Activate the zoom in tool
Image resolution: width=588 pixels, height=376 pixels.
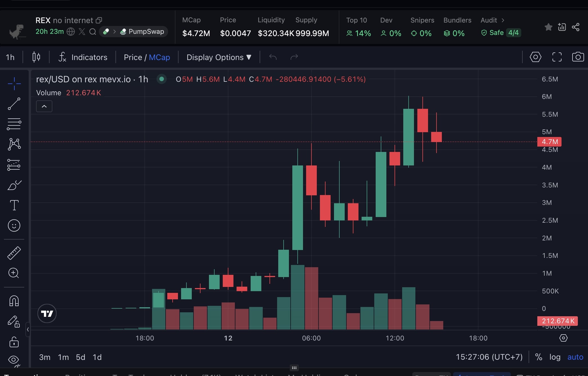point(14,273)
